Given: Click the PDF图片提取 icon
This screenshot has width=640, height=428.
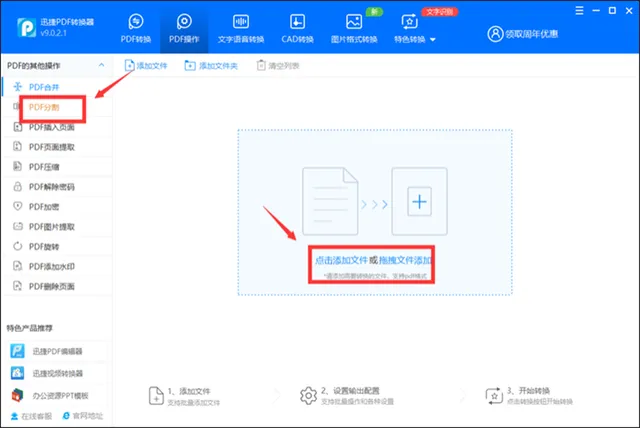Looking at the screenshot, I should (18, 226).
